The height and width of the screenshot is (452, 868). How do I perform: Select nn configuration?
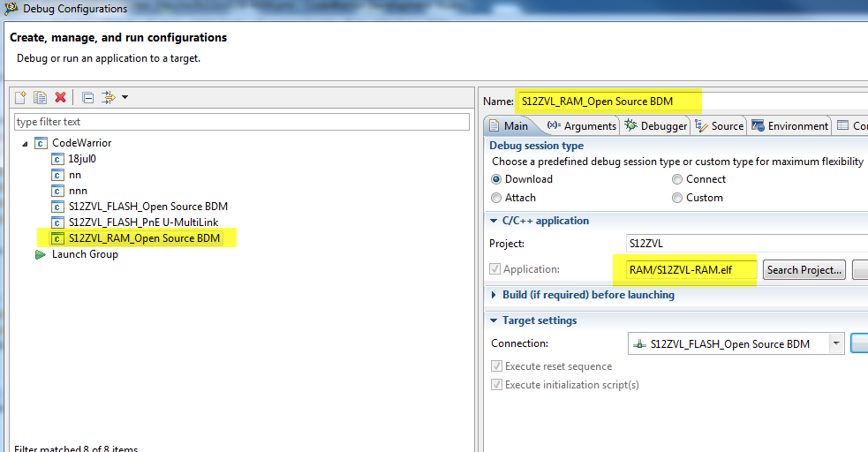75,175
